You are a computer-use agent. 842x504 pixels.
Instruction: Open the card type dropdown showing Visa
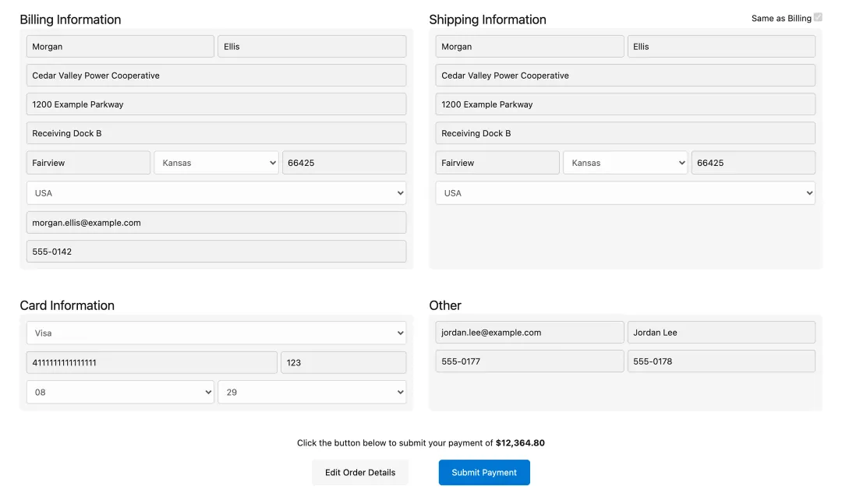point(217,333)
